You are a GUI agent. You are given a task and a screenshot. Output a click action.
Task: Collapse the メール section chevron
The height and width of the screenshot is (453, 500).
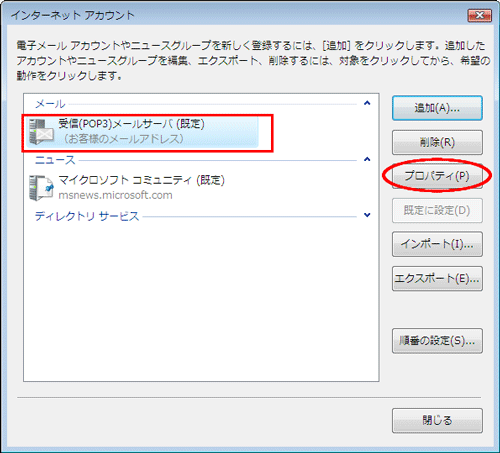point(367,103)
